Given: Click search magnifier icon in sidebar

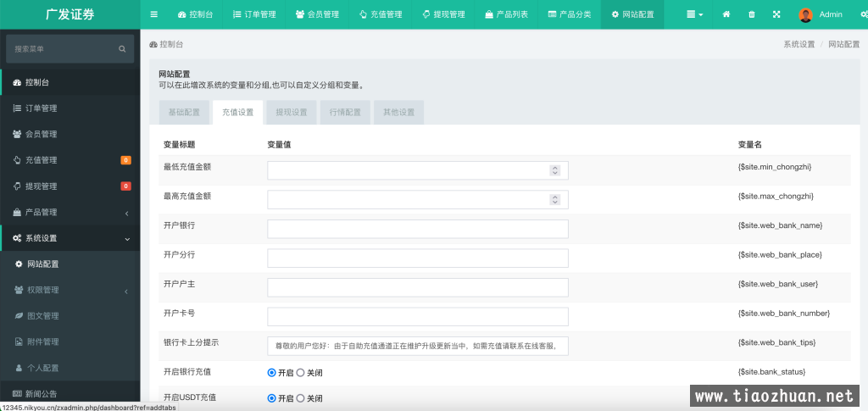Looking at the screenshot, I should [x=122, y=48].
